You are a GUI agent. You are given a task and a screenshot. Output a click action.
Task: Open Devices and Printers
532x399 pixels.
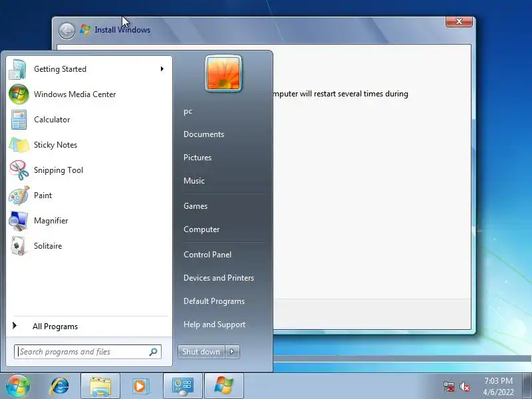click(219, 278)
